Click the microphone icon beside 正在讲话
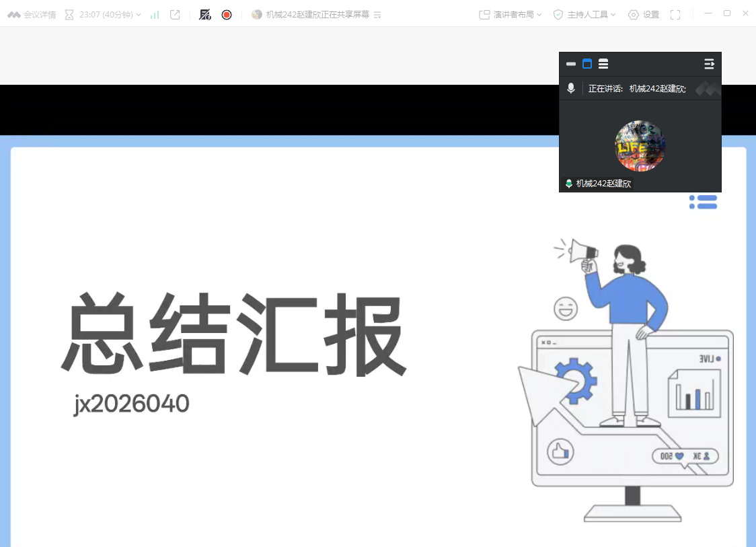756x547 pixels. (571, 88)
